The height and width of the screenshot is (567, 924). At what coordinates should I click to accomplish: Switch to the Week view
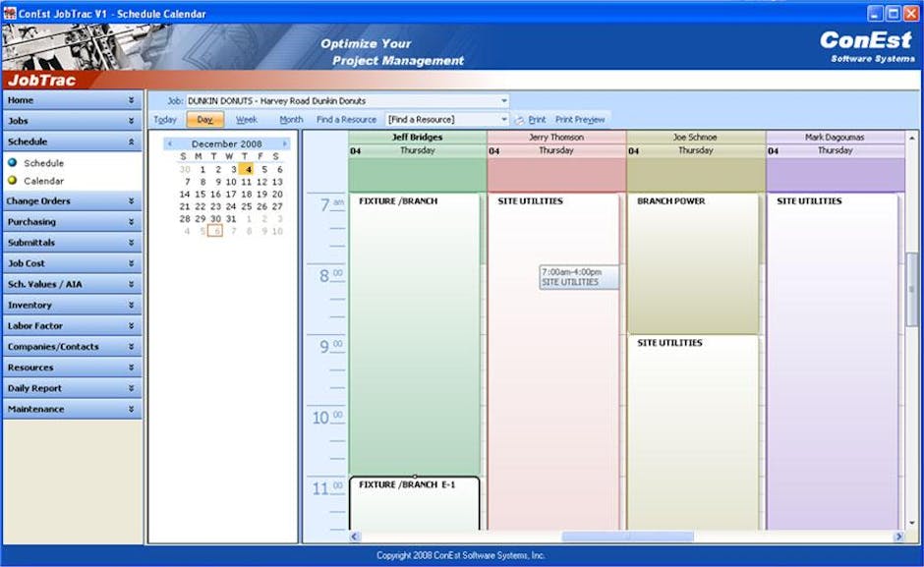[x=246, y=118]
